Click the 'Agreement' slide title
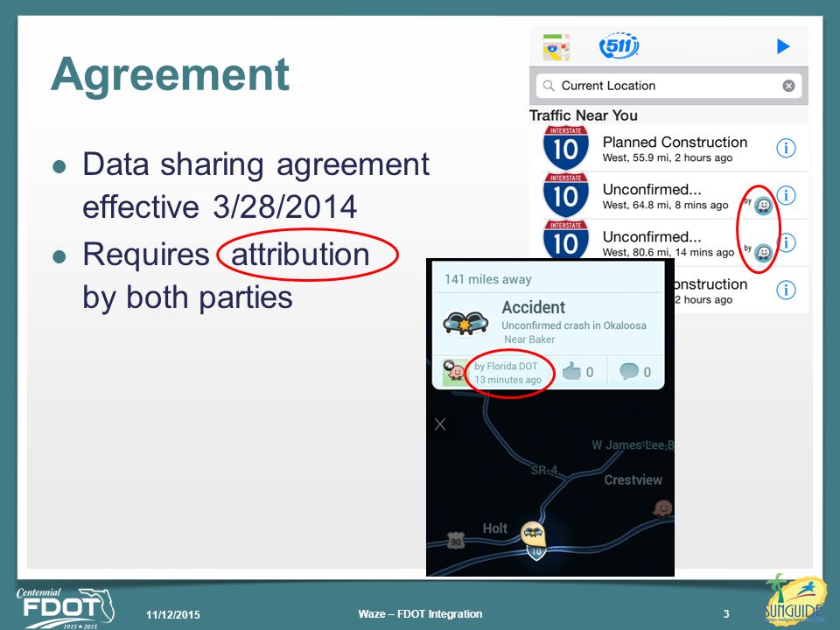The height and width of the screenshot is (630, 840). pos(171,75)
